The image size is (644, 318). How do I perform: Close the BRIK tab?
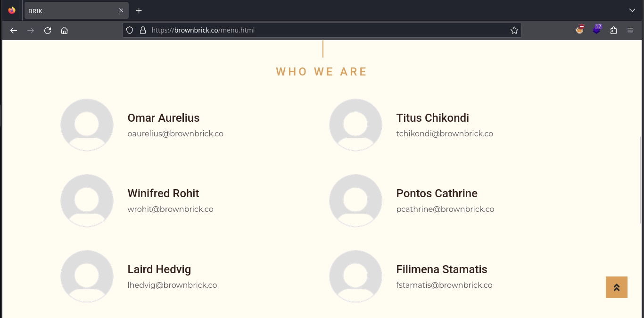pos(121,10)
